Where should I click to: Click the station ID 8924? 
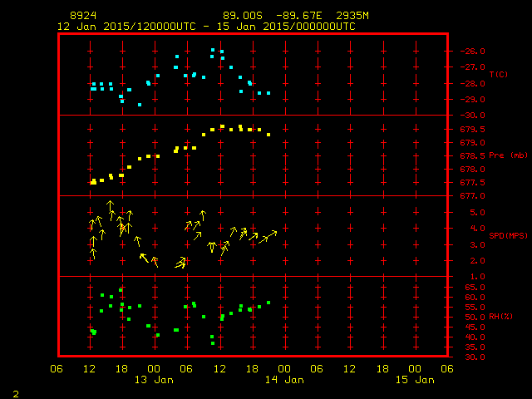83,16
